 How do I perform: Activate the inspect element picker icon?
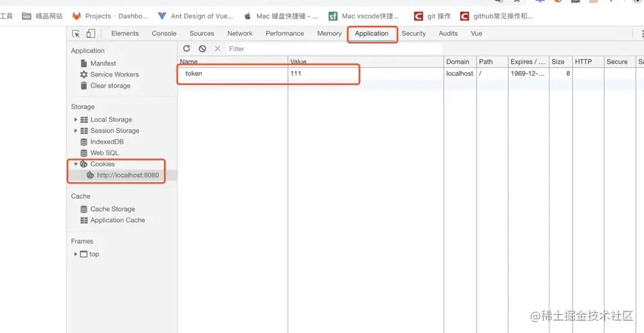(76, 33)
